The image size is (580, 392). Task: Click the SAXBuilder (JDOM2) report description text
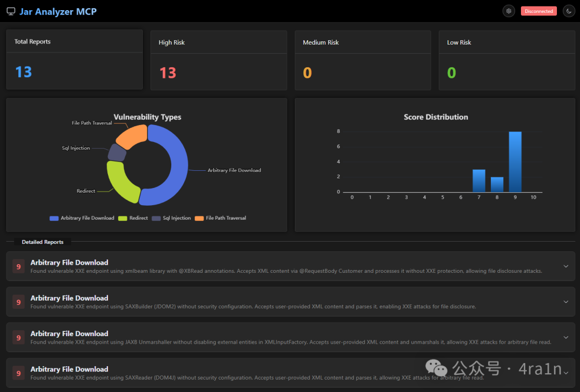pos(253,307)
